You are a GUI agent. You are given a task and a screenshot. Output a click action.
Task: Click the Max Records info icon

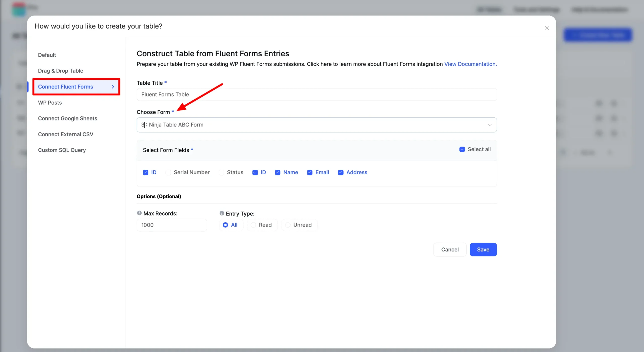pos(139,213)
